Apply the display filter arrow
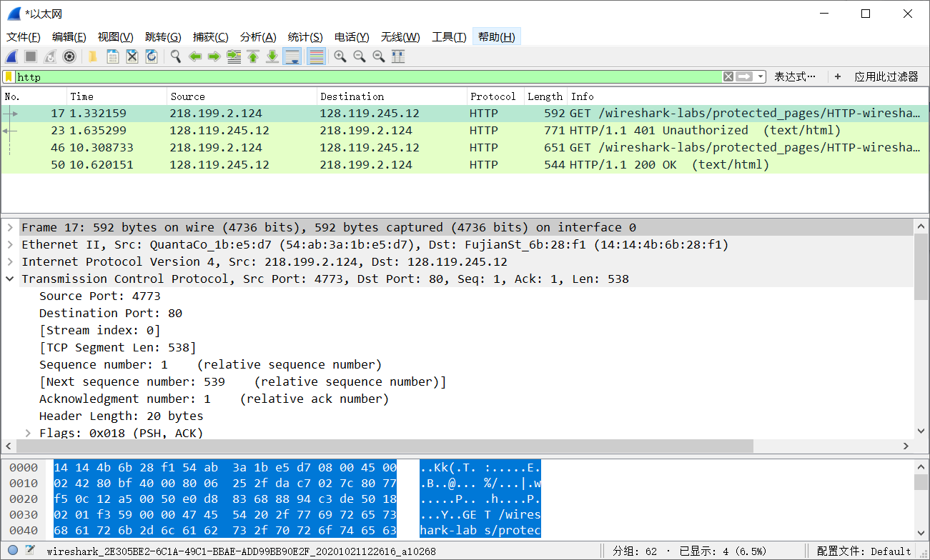The height and width of the screenshot is (560, 930). tap(745, 76)
